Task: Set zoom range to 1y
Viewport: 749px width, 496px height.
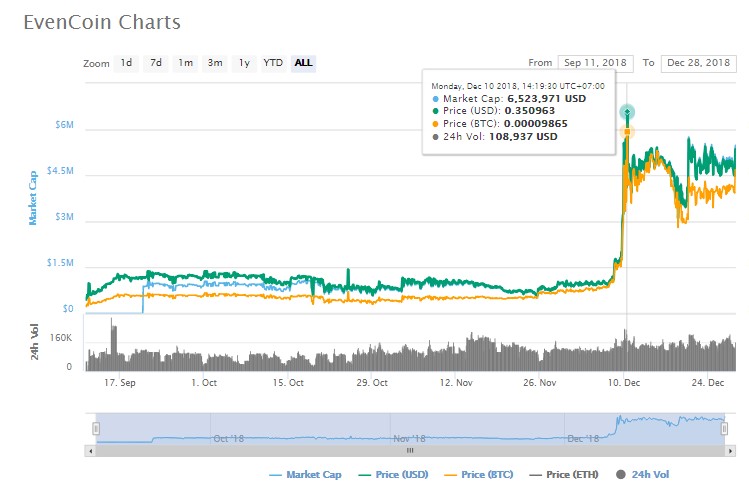Action: tap(244, 63)
